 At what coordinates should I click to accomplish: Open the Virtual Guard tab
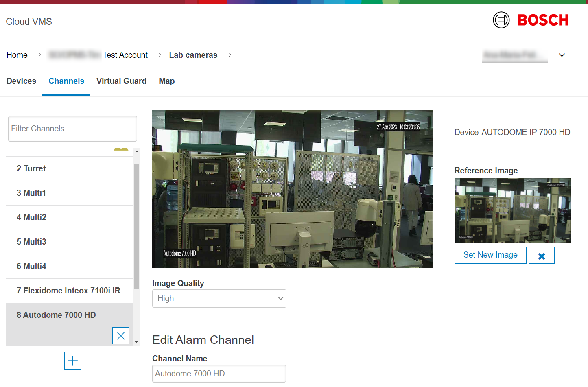pyautogui.click(x=121, y=81)
